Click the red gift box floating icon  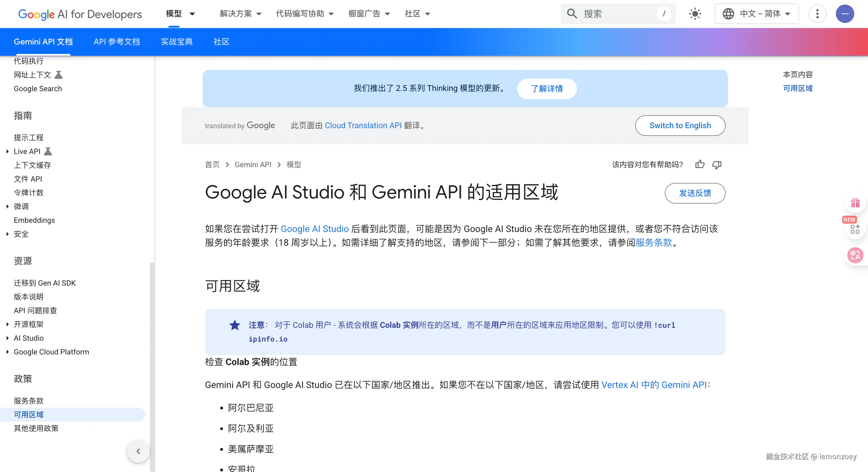(x=855, y=203)
